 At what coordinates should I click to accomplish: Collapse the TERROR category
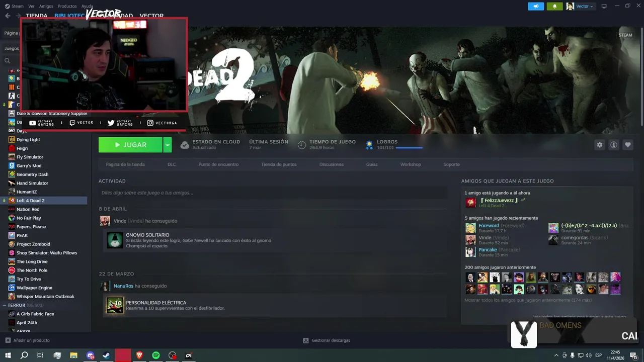point(4,305)
